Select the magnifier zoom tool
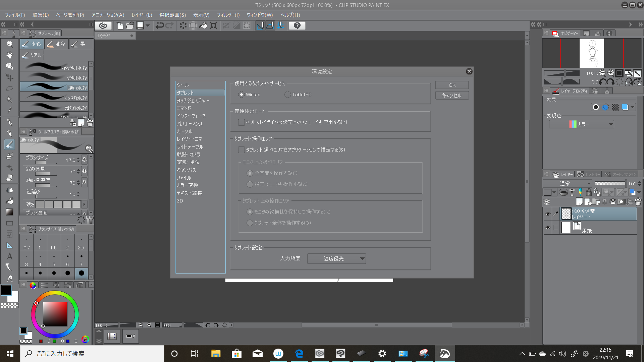644x362 pixels. pyautogui.click(x=10, y=44)
